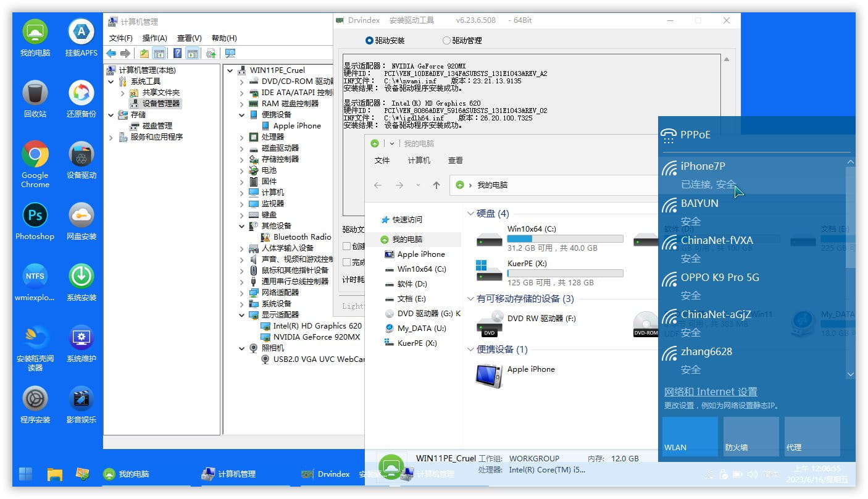Click the 防火墙 tile in the network panel
This screenshot has height=499, width=868.
click(751, 437)
